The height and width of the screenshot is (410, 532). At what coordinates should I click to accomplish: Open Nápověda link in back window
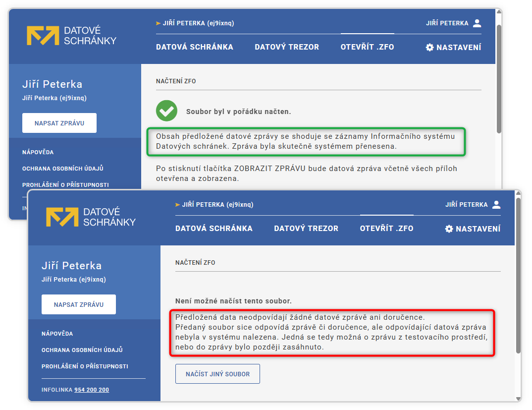(38, 152)
